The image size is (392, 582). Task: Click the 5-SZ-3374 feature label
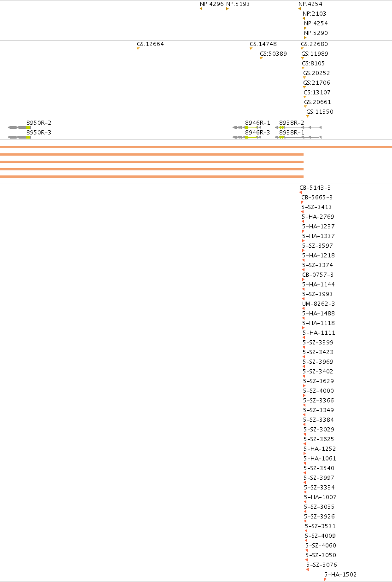[x=317, y=265]
